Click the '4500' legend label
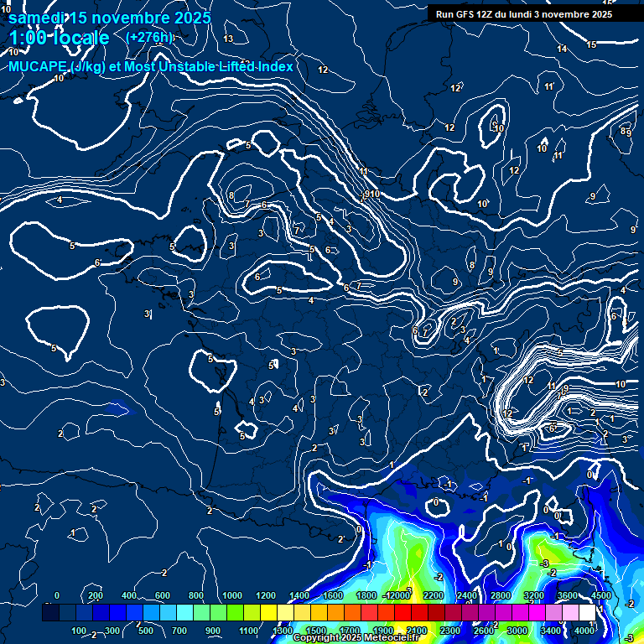Image resolution: width=644 pixels, height=644 pixels. coord(601,595)
